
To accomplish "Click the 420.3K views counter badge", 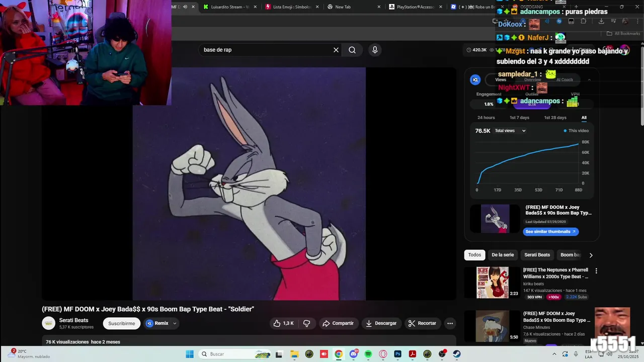I will [476, 50].
